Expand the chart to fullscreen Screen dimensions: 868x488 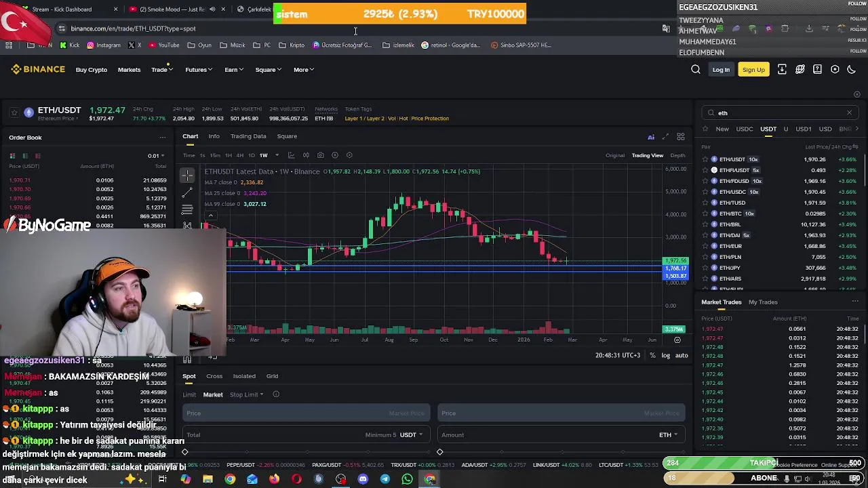point(665,137)
